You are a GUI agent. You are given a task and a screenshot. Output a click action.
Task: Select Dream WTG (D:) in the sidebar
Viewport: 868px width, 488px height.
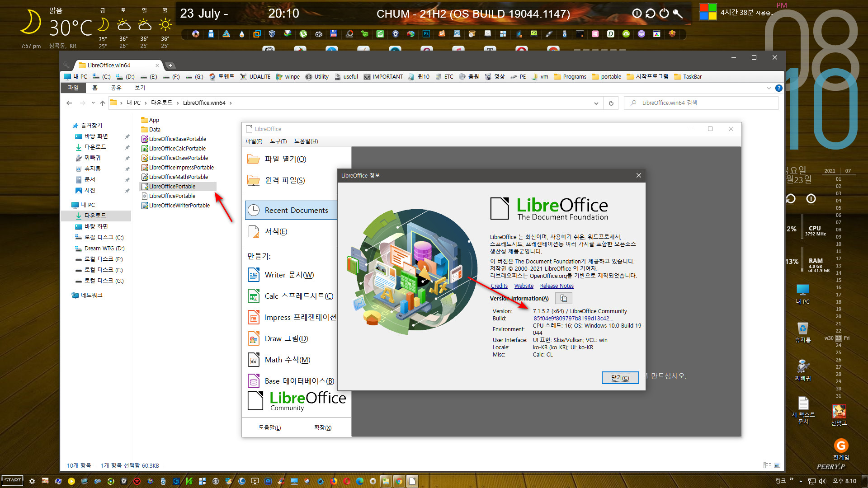pos(99,248)
